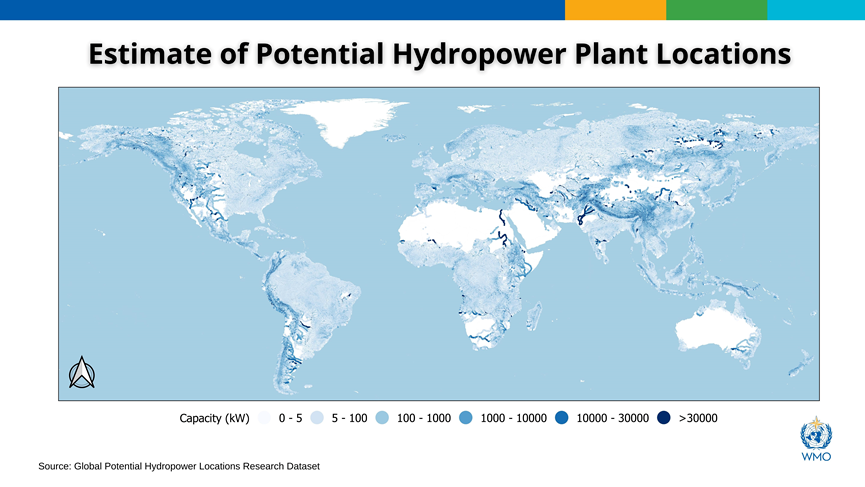Click the Capacity (kW) legend label
The height and width of the screenshot is (487, 865).
point(214,418)
